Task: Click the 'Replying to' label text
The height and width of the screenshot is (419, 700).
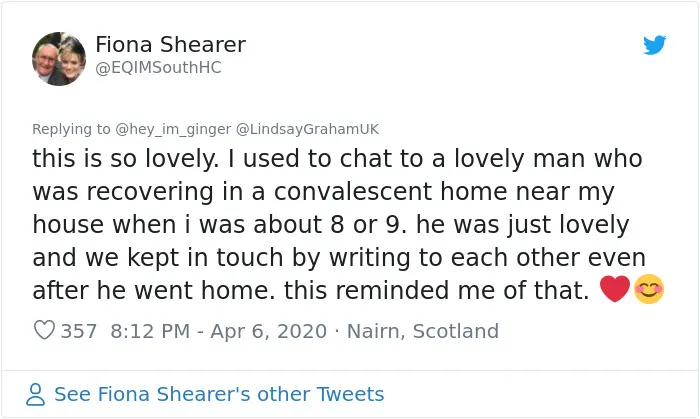Action: click(71, 129)
